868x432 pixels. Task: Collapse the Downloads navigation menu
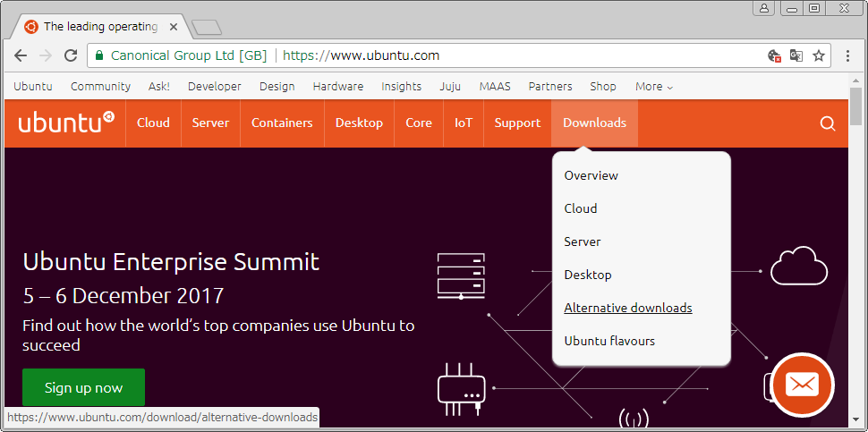[x=594, y=123]
